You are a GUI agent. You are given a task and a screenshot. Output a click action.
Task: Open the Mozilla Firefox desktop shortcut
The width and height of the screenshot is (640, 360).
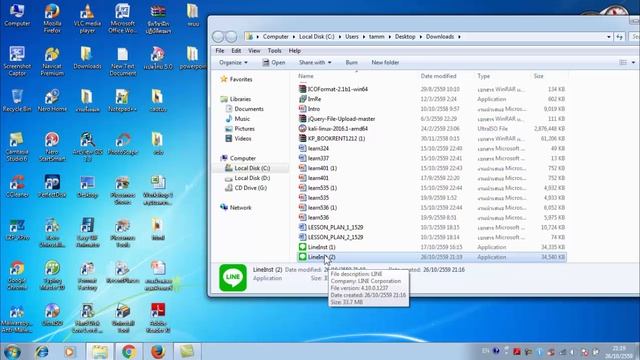click(x=52, y=18)
